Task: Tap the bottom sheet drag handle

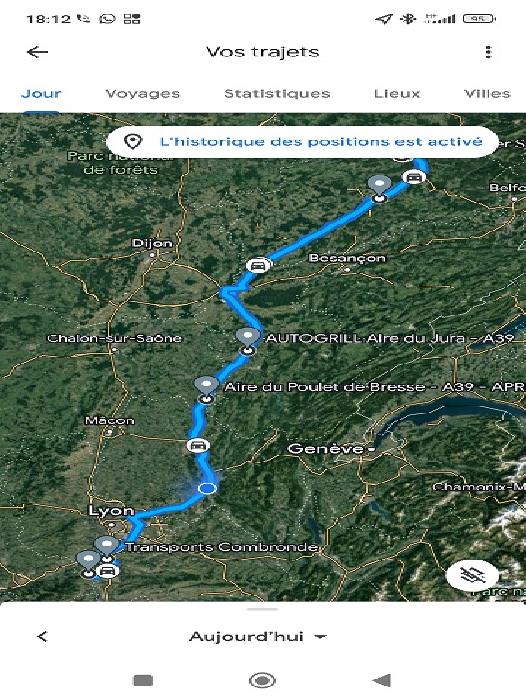Action: 262,608
